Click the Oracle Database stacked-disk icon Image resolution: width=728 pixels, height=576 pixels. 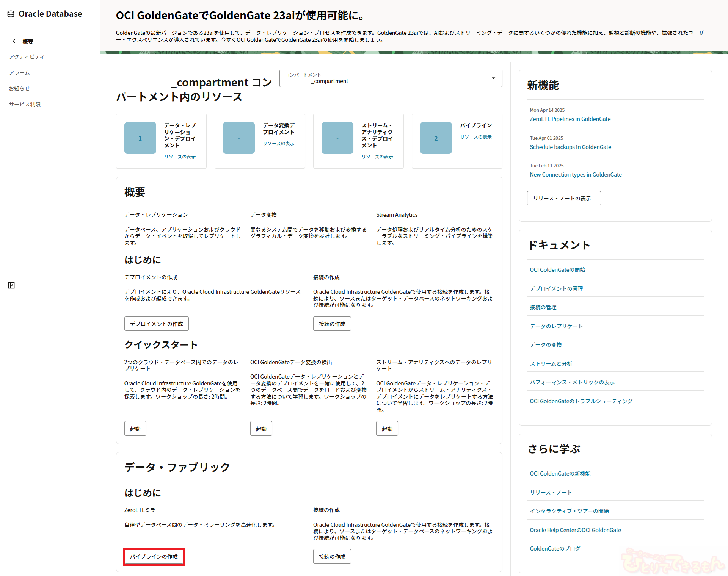point(11,14)
